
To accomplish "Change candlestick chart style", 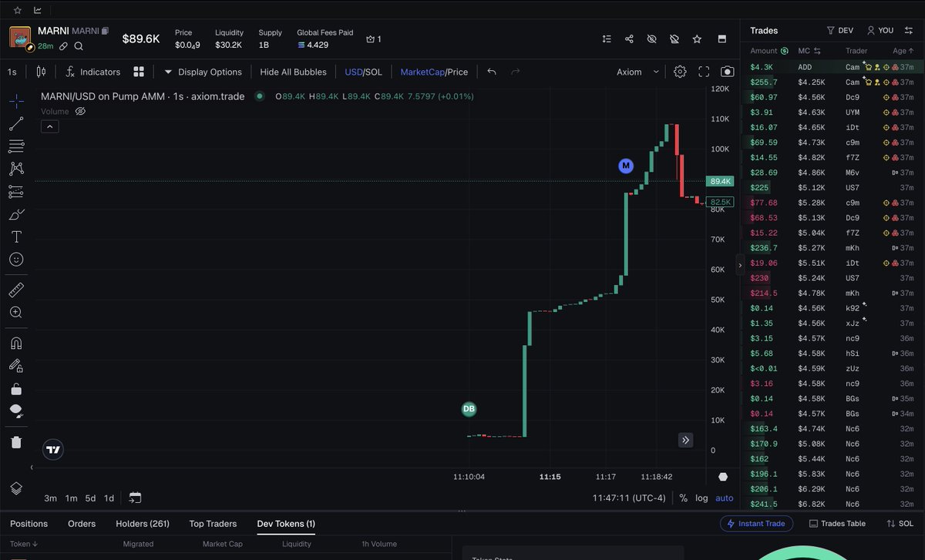I will 41,72.
